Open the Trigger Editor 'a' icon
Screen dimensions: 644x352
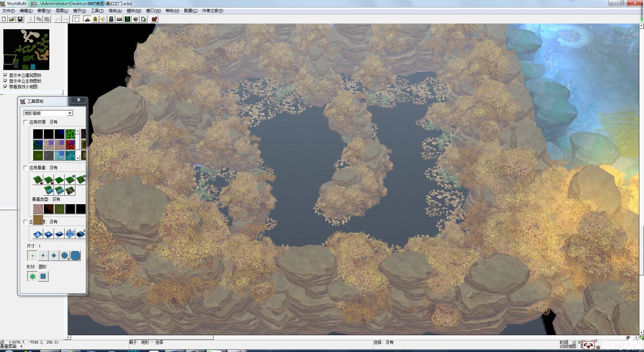(95, 19)
